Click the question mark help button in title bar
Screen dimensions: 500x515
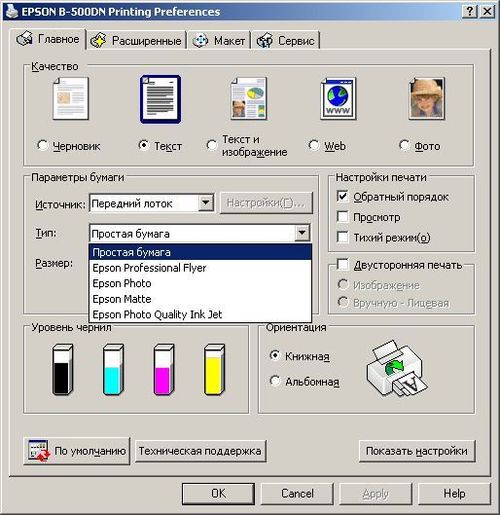tap(470, 12)
